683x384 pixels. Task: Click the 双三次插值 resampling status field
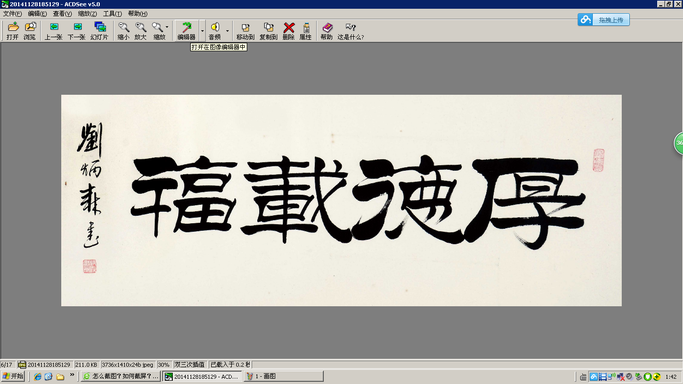tap(189, 364)
